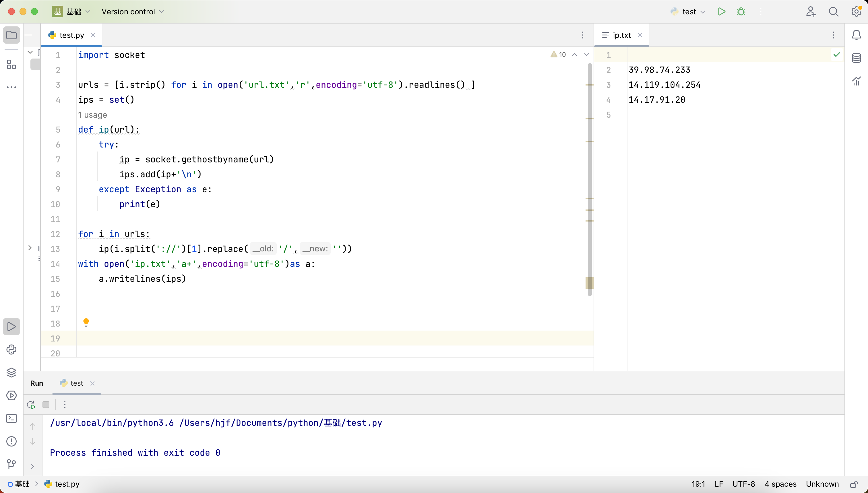Debug the test configuration
This screenshot has width=868, height=493.
coord(741,11)
